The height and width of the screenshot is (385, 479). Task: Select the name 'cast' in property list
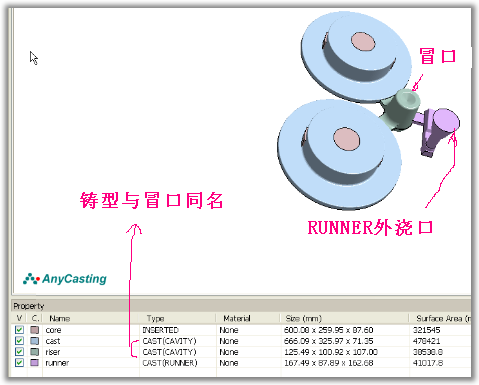[53, 341]
